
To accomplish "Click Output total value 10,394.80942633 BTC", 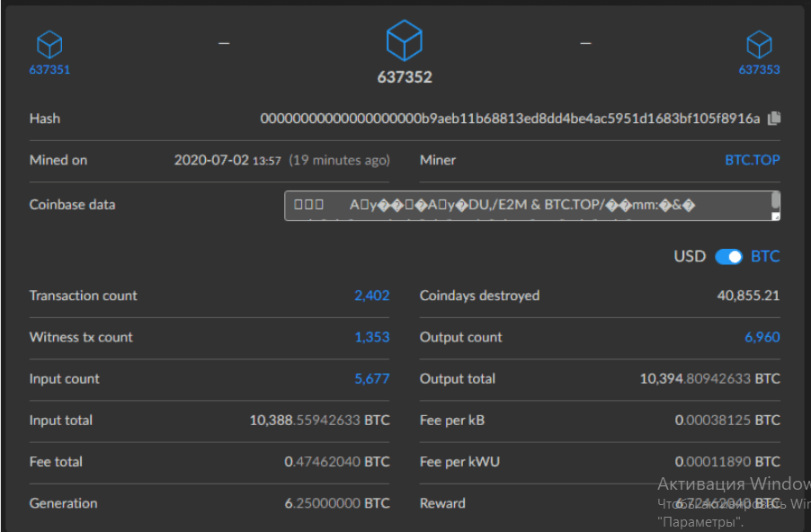I will tap(709, 378).
